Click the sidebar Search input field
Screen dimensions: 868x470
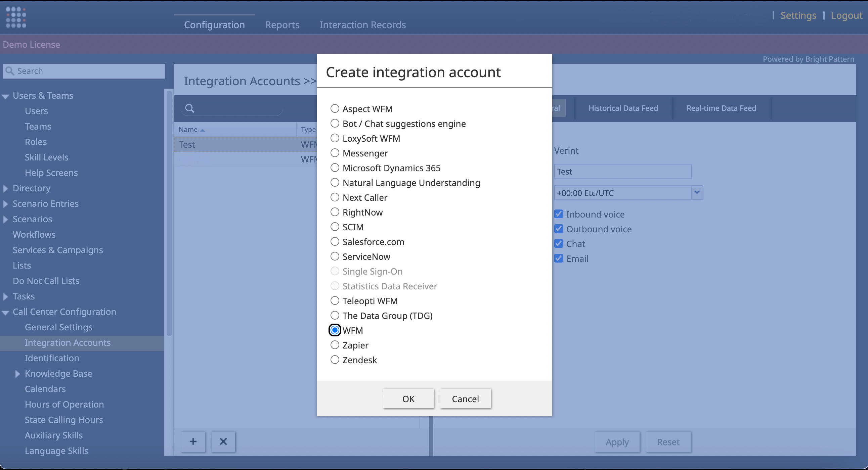click(84, 71)
